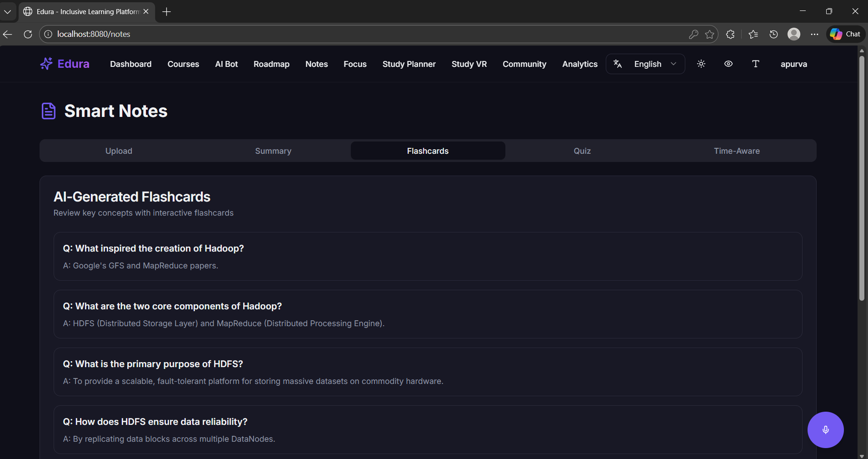Click the password key icon in address bar
This screenshot has height=459, width=868.
pyautogui.click(x=693, y=34)
